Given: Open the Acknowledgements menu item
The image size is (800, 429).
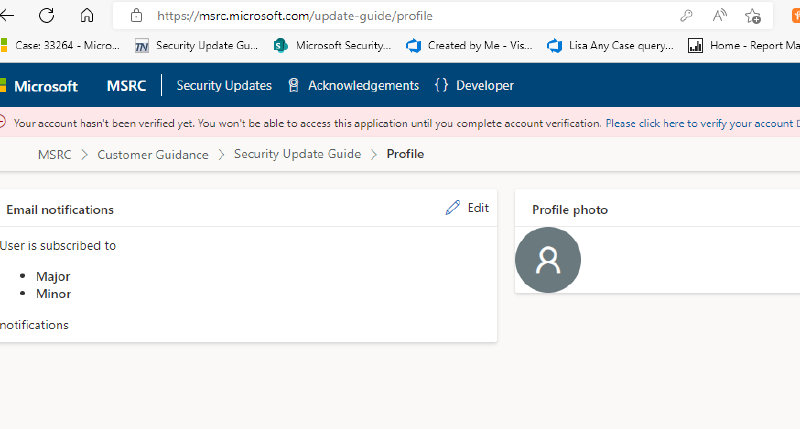Looking at the screenshot, I should [353, 86].
